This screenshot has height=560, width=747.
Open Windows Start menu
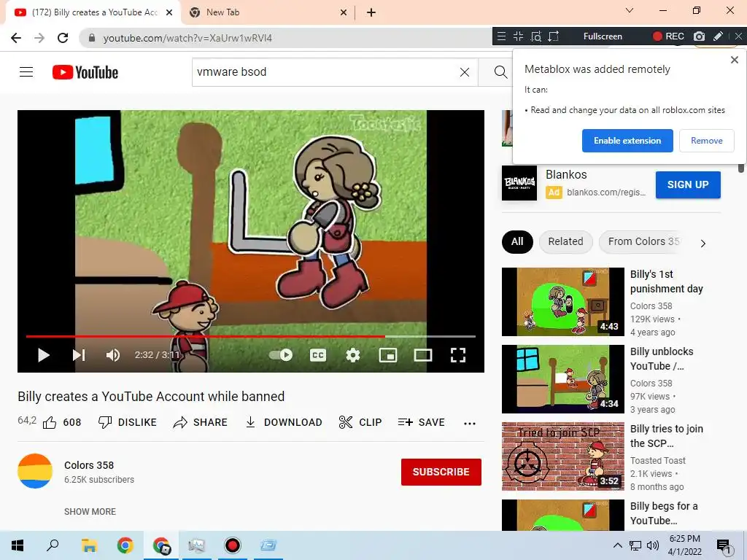click(x=18, y=545)
